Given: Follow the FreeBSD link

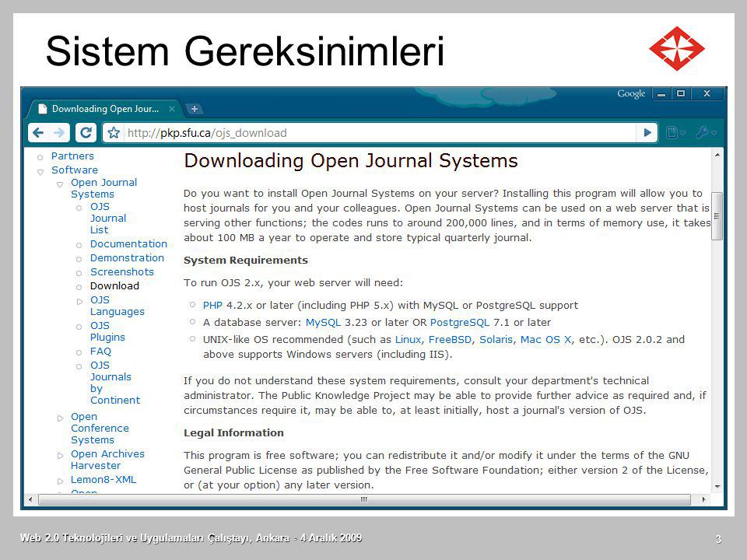Looking at the screenshot, I should click(451, 340).
